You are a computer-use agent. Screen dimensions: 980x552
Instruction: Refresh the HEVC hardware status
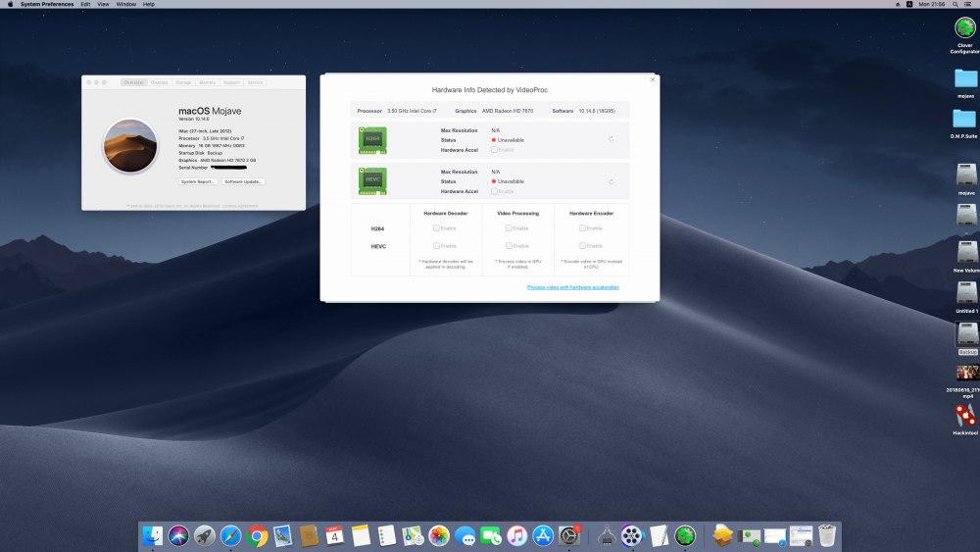(612, 181)
